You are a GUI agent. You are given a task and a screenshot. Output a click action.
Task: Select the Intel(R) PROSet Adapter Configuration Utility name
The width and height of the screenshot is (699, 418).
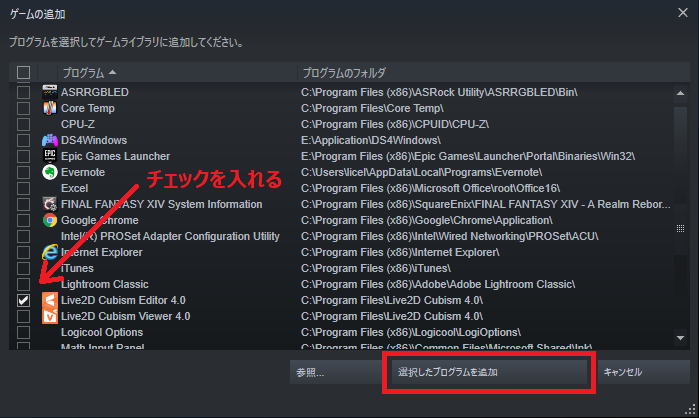click(x=170, y=237)
